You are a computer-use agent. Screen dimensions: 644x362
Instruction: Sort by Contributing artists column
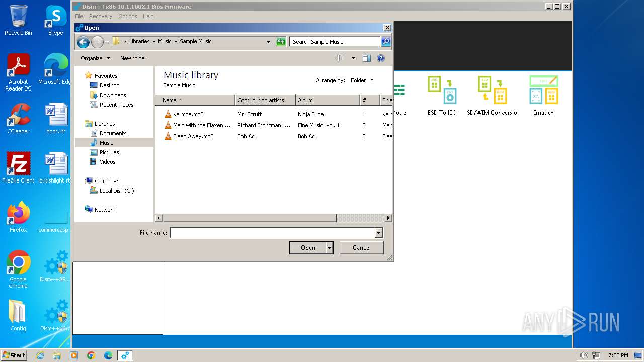tap(265, 100)
